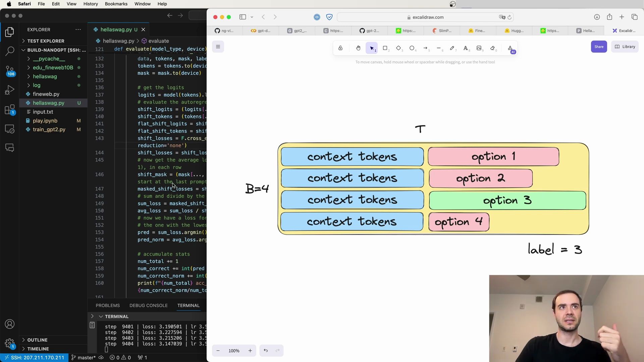Click the hellaswag.py file in explorer

(x=49, y=103)
